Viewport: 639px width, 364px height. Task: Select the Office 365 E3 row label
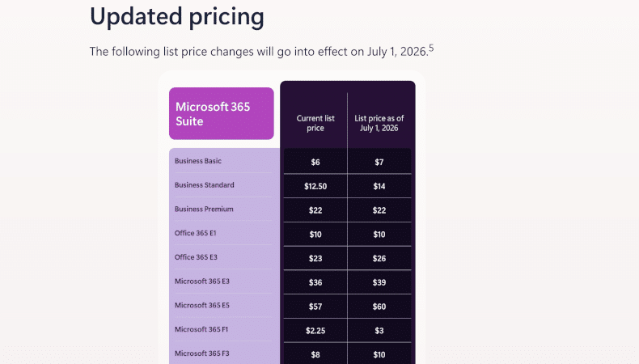(195, 257)
